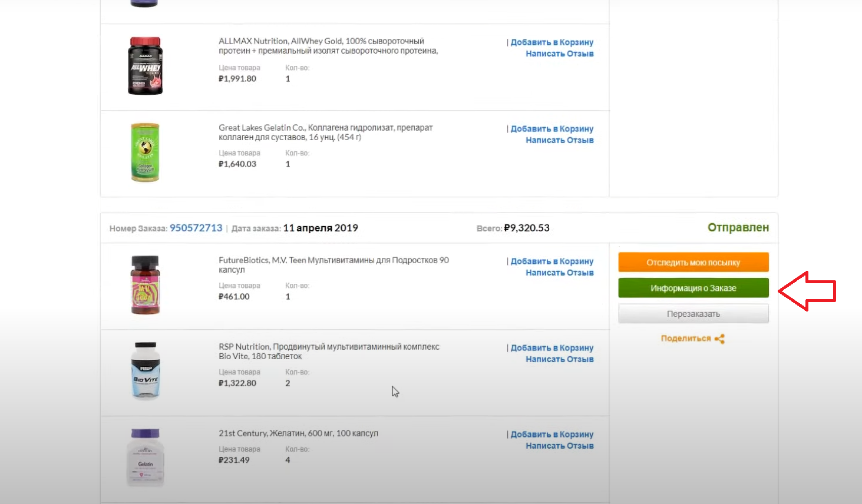Write a review for RSP Bio Vite
Screen dimensions: 862x504
[x=560, y=359]
